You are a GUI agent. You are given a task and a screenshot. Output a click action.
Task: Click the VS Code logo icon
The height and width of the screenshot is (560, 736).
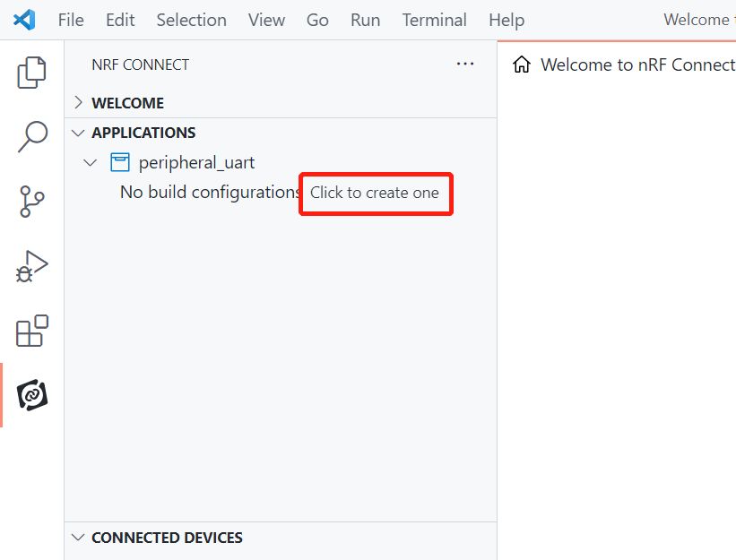[24, 19]
